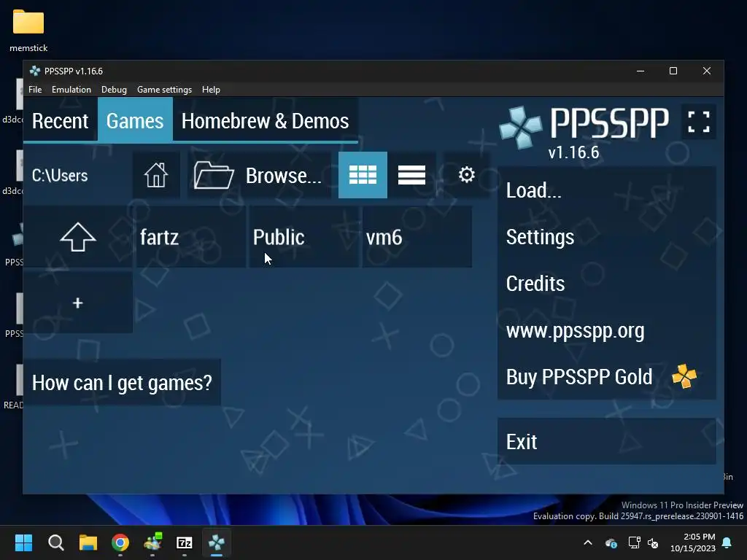Open the clock showing 2:05 PM
The image size is (747, 560).
(693, 542)
